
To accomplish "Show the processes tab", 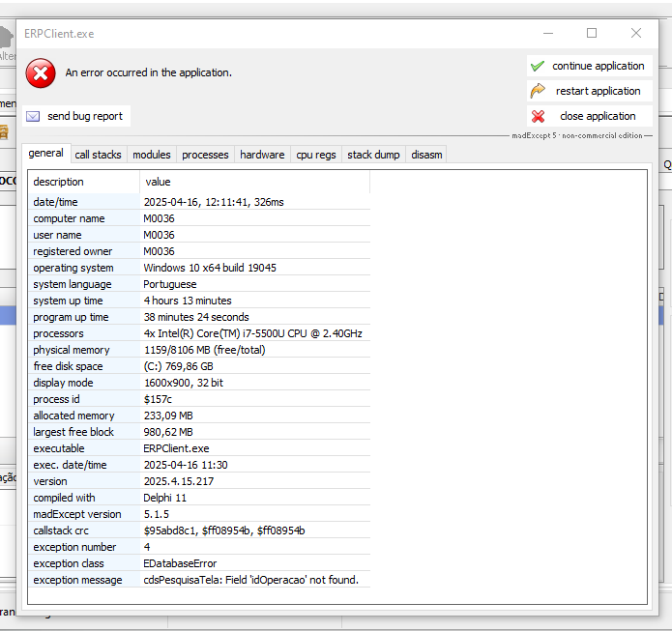I will (x=205, y=155).
